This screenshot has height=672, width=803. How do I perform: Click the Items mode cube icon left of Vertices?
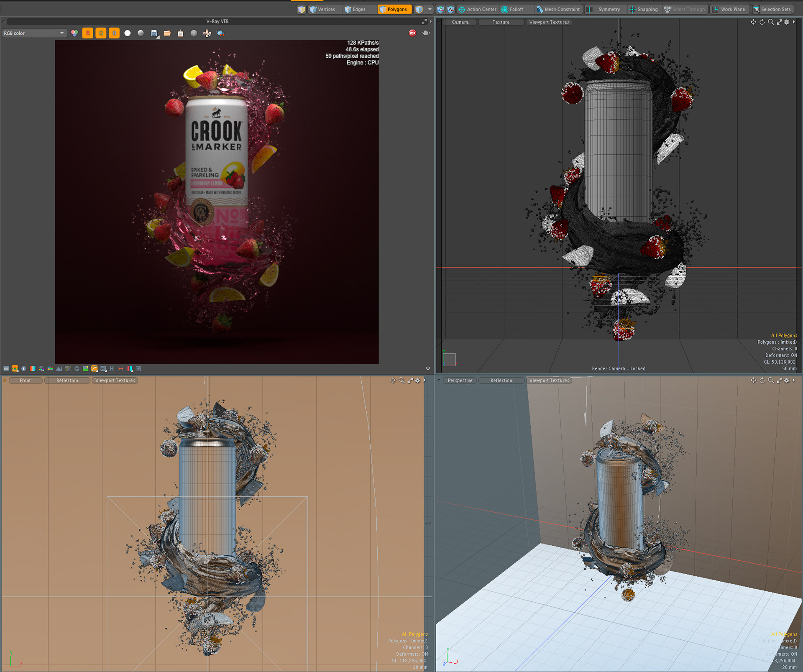tap(301, 9)
